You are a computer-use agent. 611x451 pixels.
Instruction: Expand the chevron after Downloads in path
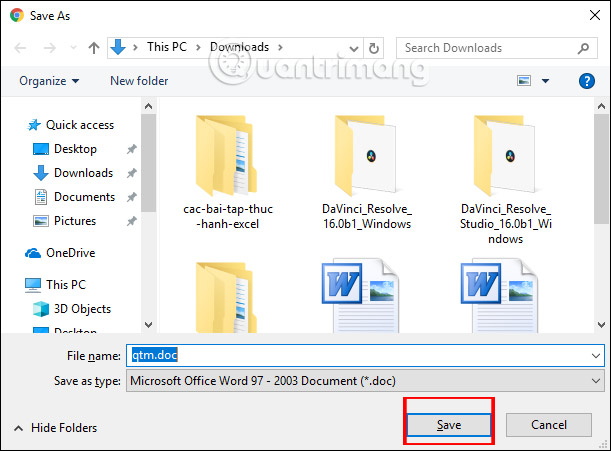coord(280,48)
